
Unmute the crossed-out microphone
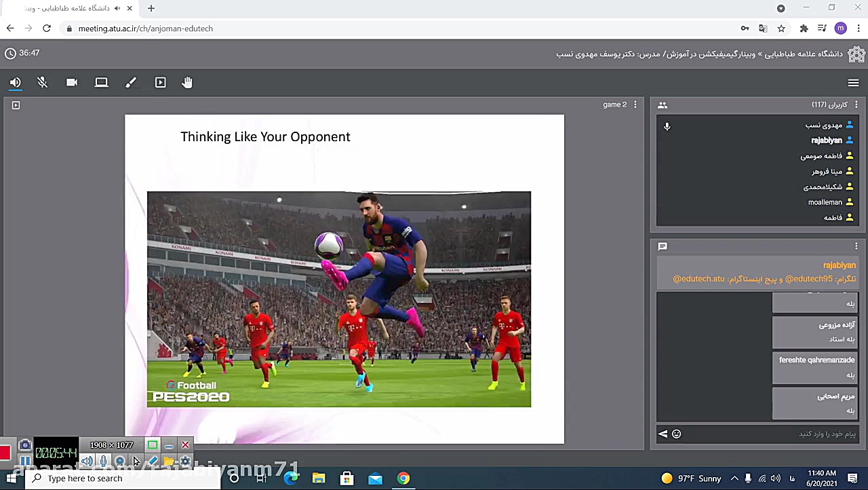(x=43, y=82)
